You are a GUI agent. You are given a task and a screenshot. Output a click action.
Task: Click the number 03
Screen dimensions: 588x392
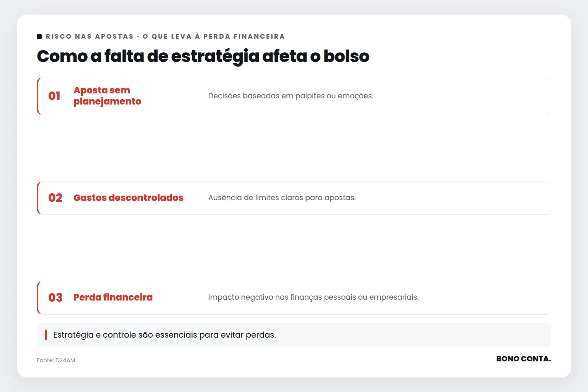55,297
